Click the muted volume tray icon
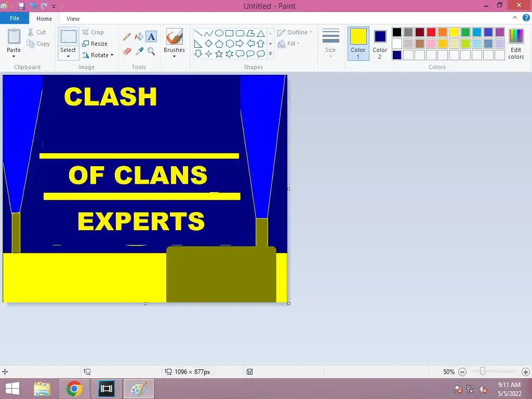This screenshot has height=399, width=532. point(483,389)
